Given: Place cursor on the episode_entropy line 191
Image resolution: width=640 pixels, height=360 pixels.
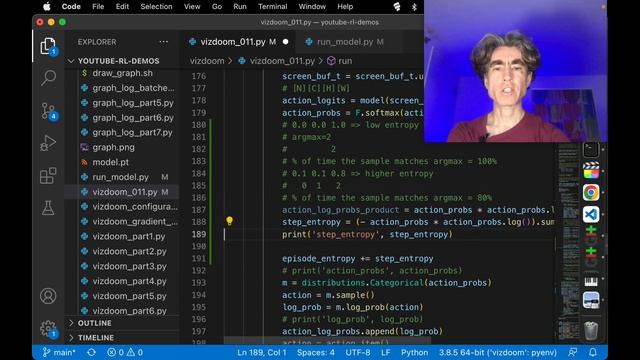Looking at the screenshot, I should click(x=358, y=258).
